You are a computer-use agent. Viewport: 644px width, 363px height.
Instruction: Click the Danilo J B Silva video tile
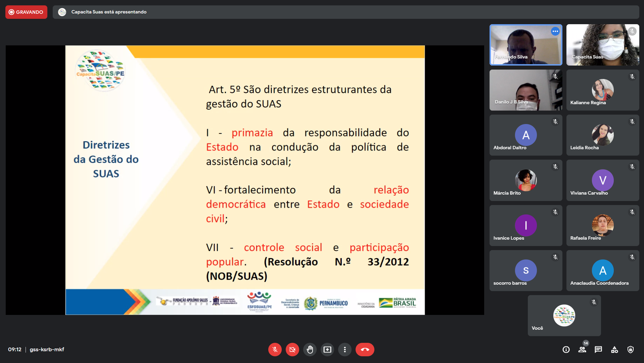[525, 90]
